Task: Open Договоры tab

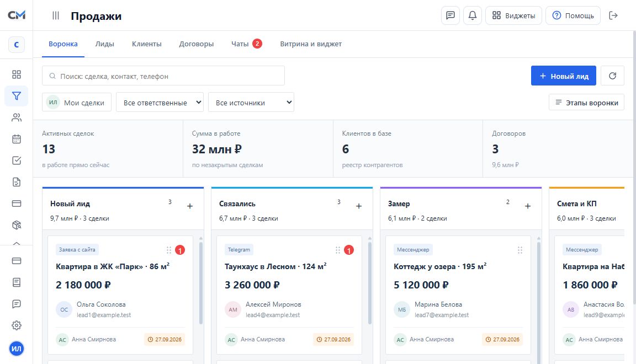Action: [197, 44]
